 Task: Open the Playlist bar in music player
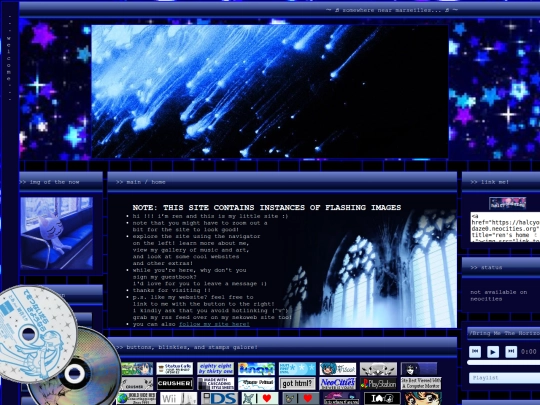504,378
